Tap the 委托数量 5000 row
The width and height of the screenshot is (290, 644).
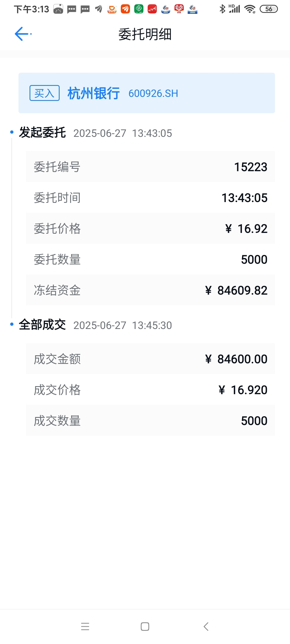(150, 259)
